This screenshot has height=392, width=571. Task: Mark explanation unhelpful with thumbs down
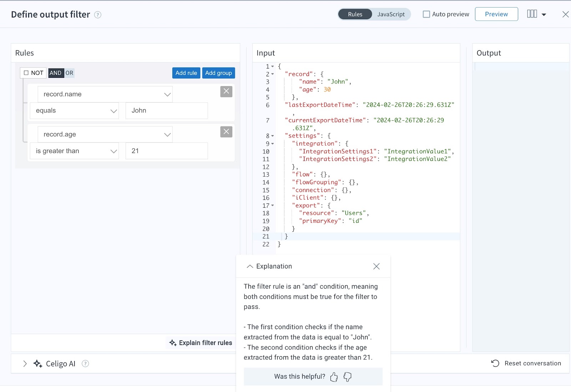coord(347,377)
